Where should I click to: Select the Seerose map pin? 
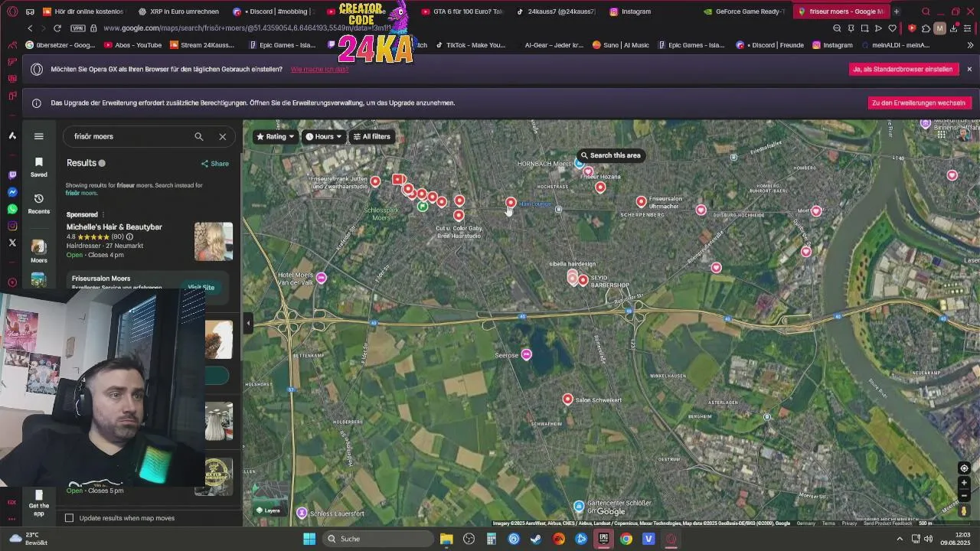pyautogui.click(x=526, y=354)
